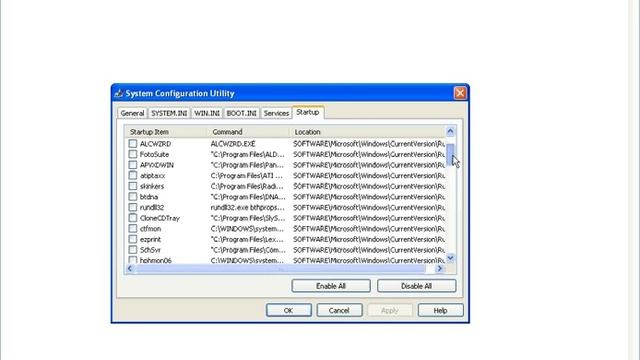Click the System Configuration Utility title icon
The width and height of the screenshot is (640, 360).
[x=118, y=93]
